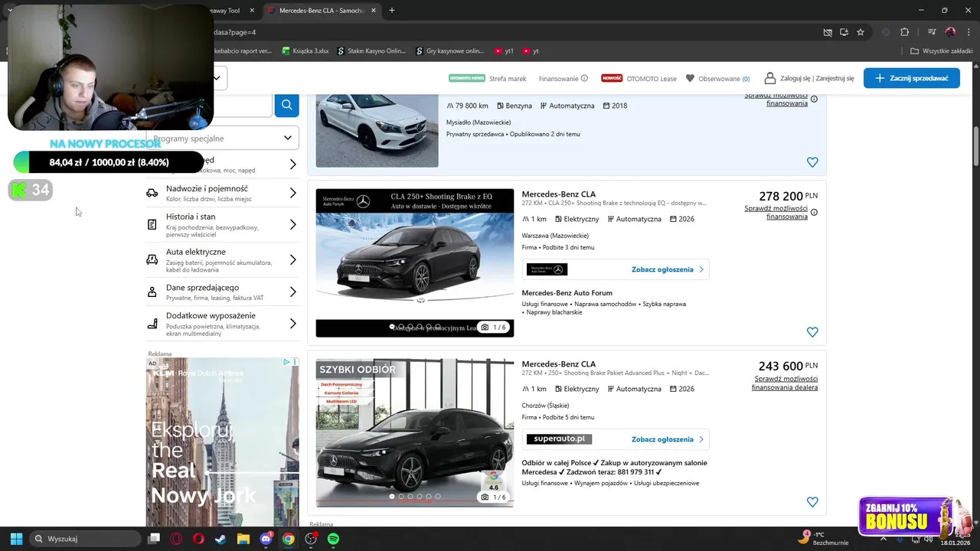Click the blue search magnifier button
980x551 pixels.
click(x=286, y=105)
